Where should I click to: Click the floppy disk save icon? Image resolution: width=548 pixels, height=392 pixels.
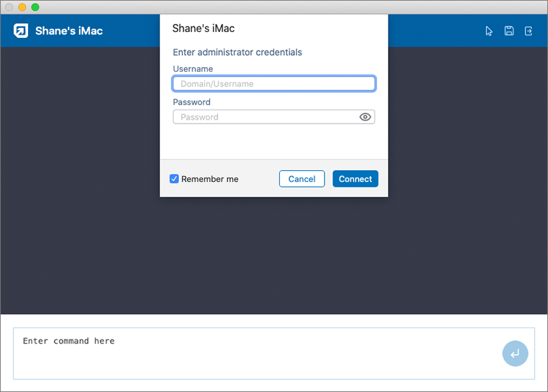coord(509,31)
